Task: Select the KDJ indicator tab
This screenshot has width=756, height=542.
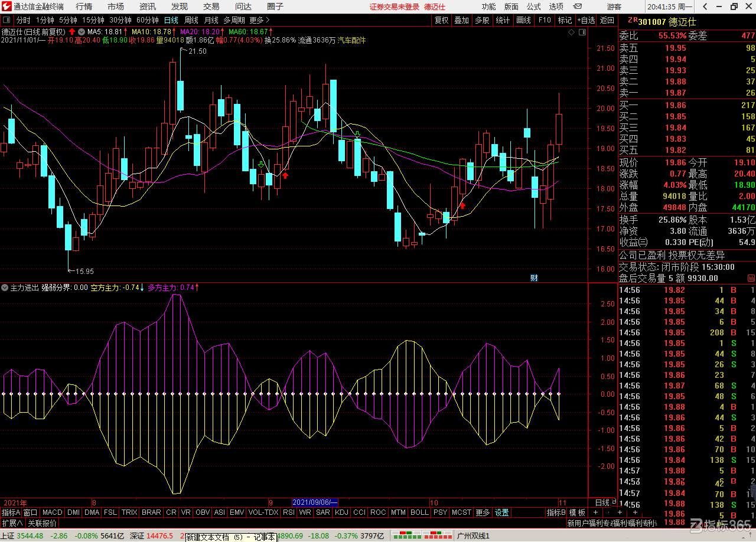Action: coord(341,512)
